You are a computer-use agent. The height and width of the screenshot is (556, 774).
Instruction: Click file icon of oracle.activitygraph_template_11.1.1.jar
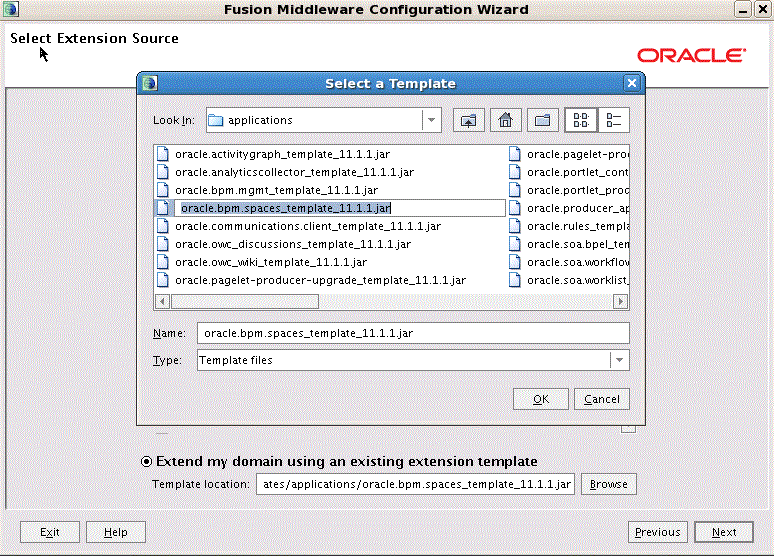point(162,154)
